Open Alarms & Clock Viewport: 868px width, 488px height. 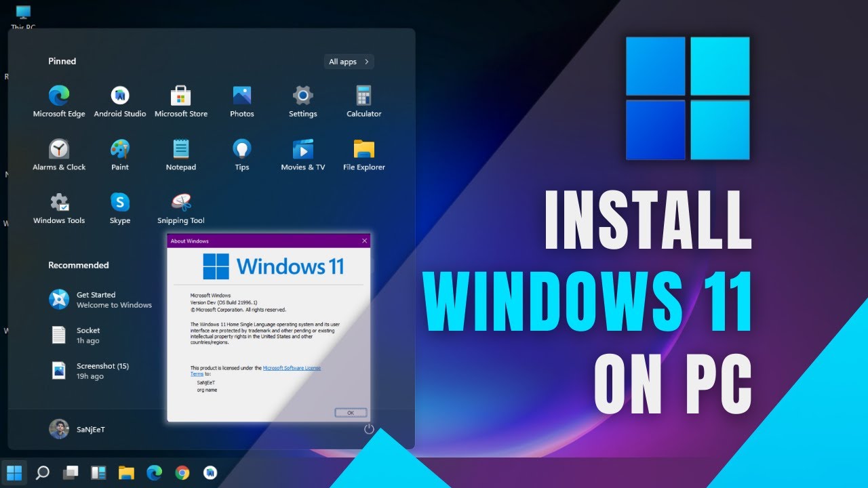point(59,155)
